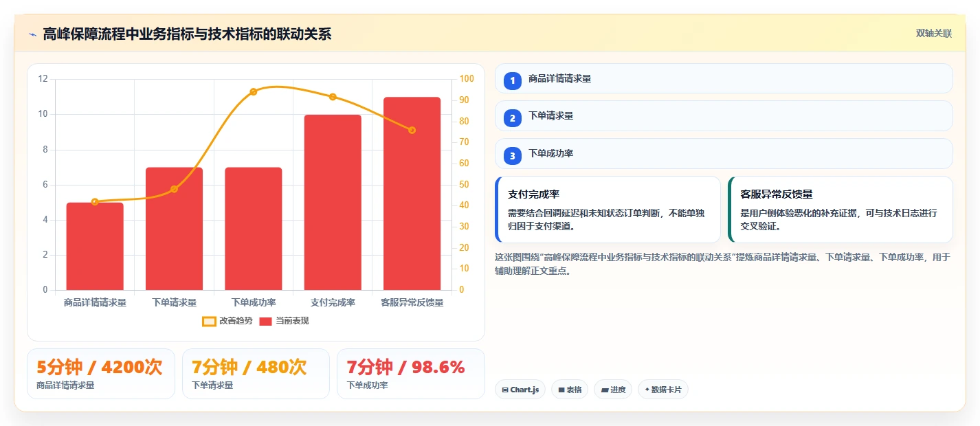The width and height of the screenshot is (980, 426).
Task: Click the lightning icon beside the card title
Action: (x=32, y=34)
